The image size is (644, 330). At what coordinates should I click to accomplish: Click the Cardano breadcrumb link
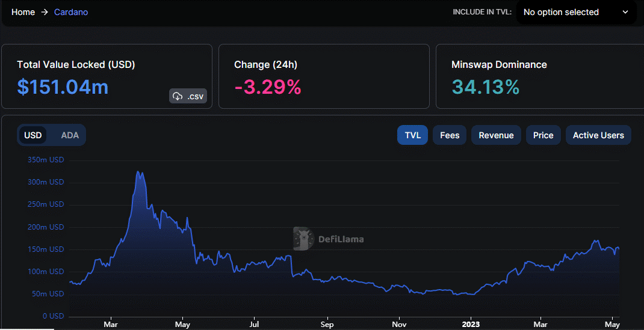pyautogui.click(x=71, y=12)
